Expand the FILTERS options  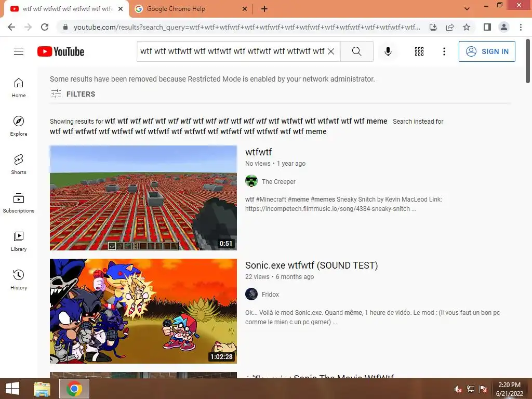[73, 94]
